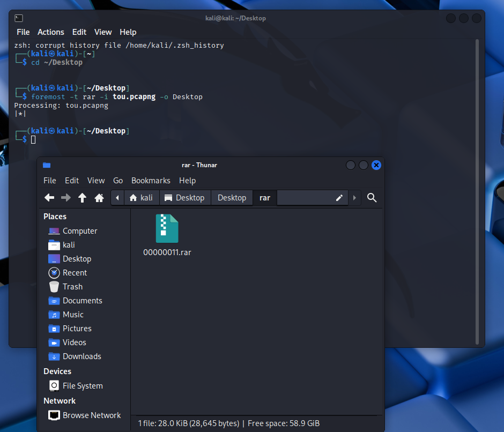Viewport: 504px width, 432px height.
Task: Select the kali path bar button
Action: [141, 198]
